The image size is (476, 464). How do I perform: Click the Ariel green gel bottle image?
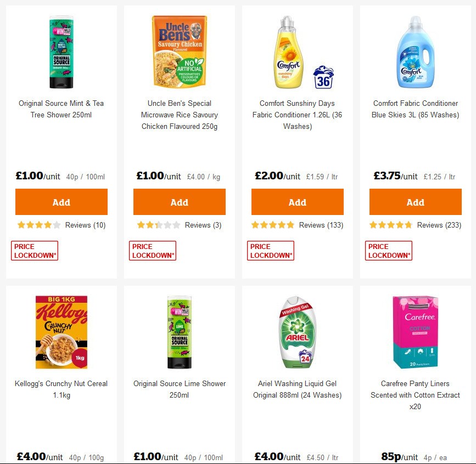pos(297,332)
